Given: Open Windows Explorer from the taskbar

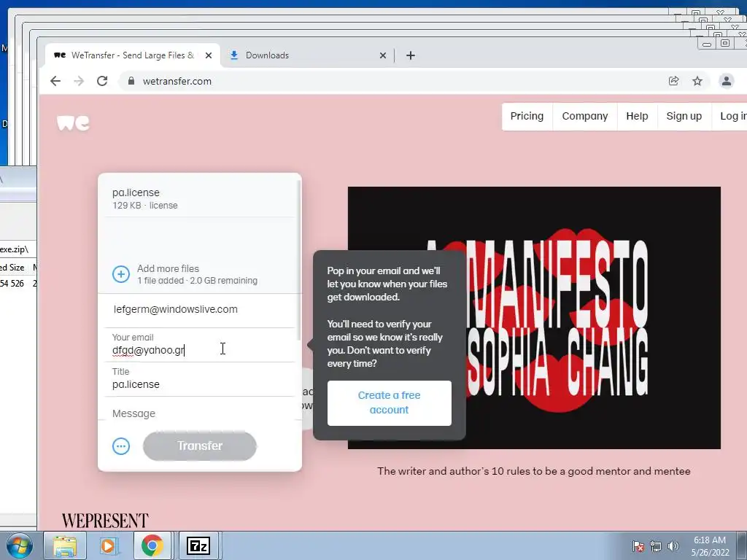Looking at the screenshot, I should pos(65,545).
